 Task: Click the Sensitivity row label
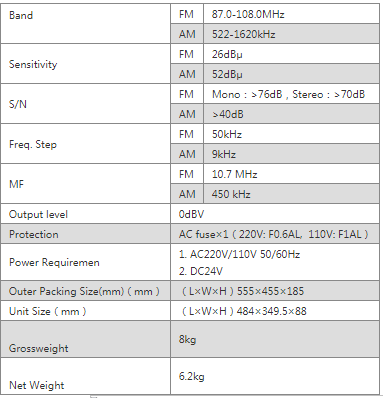tap(33, 64)
